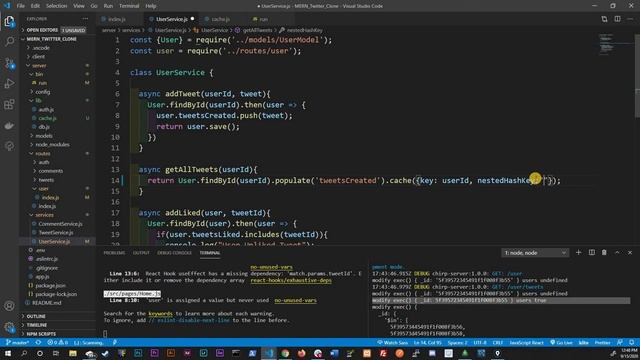
Task: Click the synchronize changes icon in status bar
Action: pyautogui.click(x=38, y=342)
